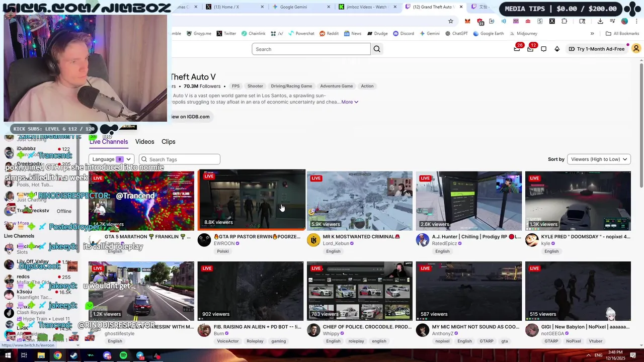Open Twitch whispers chat bubble icon
The image size is (644, 362).
click(x=544, y=49)
